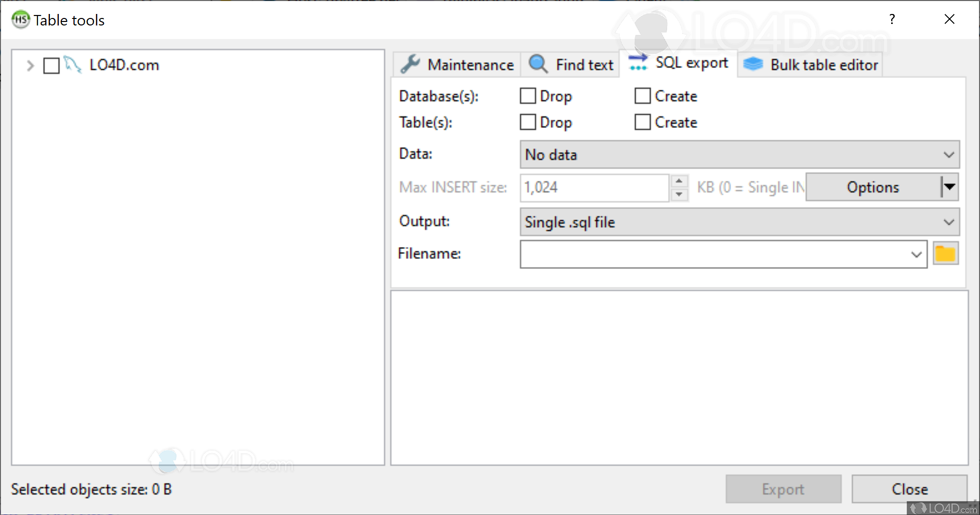Click the magnifier icon on Find text tab
The width and height of the screenshot is (980, 515).
tap(538, 64)
